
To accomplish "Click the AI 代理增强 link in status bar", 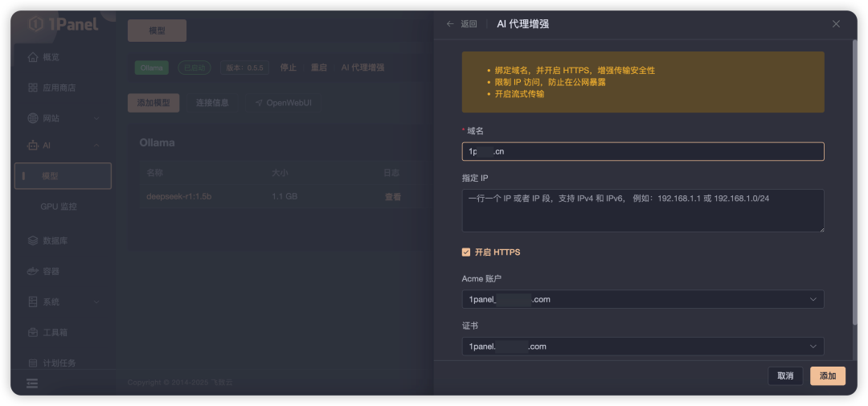I will point(362,68).
